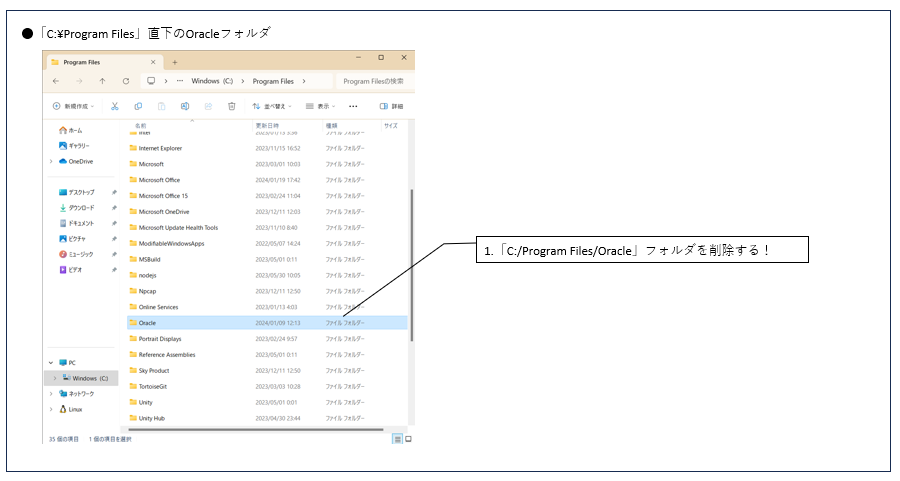Open the 並べ替え sort dropdown
The width and height of the screenshot is (900, 481).
272,106
